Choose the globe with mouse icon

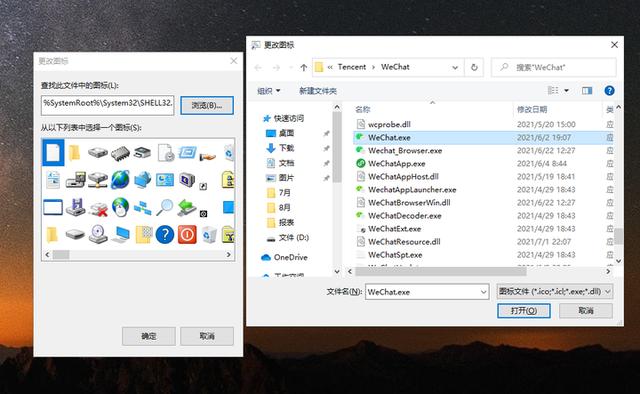coord(120,207)
